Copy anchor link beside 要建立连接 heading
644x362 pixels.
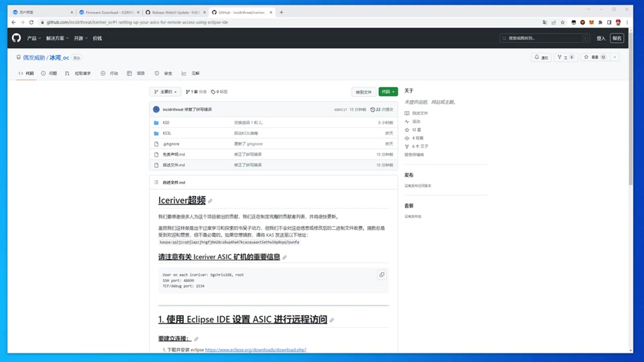(197, 339)
